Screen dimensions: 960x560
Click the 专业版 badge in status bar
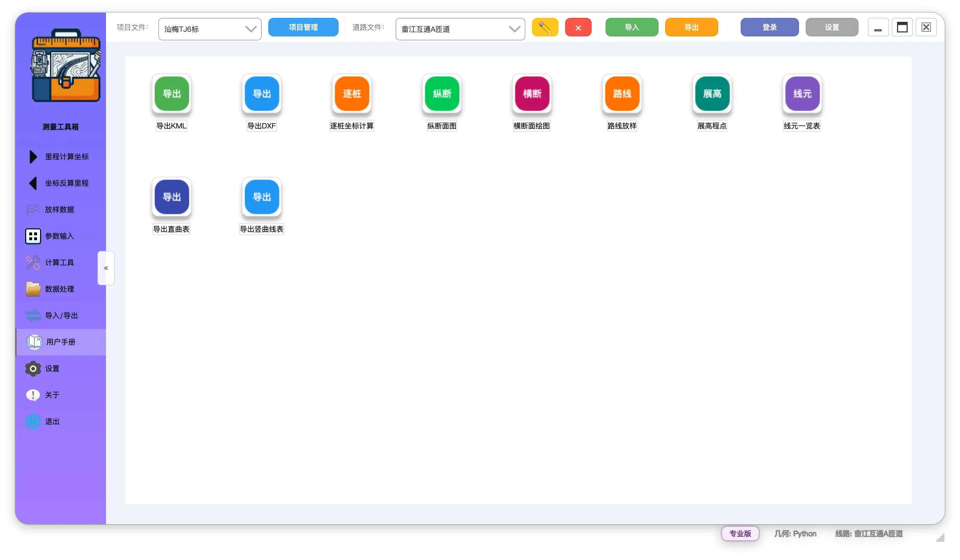tap(740, 533)
